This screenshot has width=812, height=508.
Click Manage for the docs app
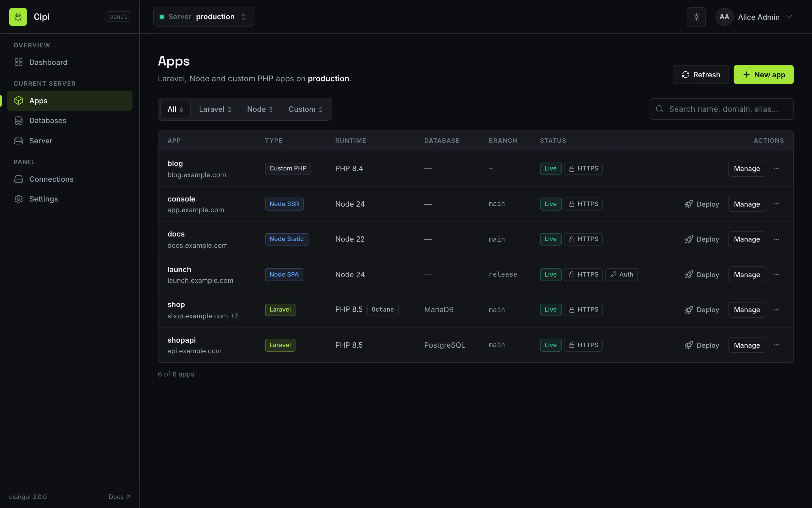[x=747, y=239]
